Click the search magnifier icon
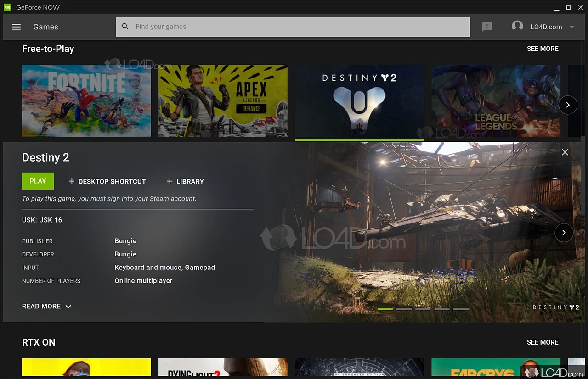 (125, 27)
